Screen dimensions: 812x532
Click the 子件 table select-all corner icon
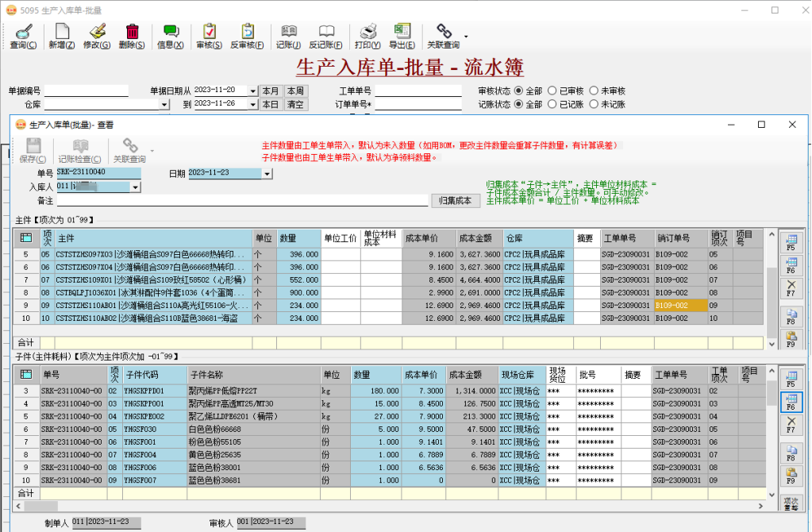coord(26,375)
